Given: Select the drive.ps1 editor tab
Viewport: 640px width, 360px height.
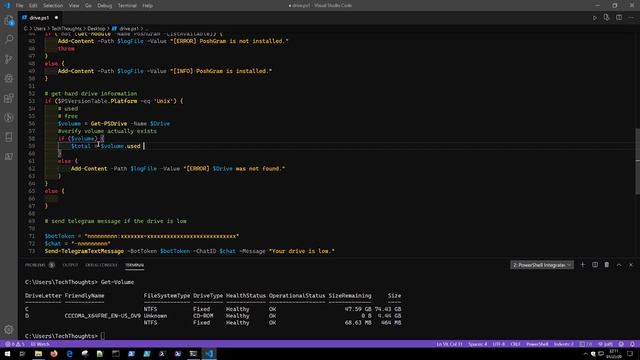Looking at the screenshot, I should pos(40,18).
